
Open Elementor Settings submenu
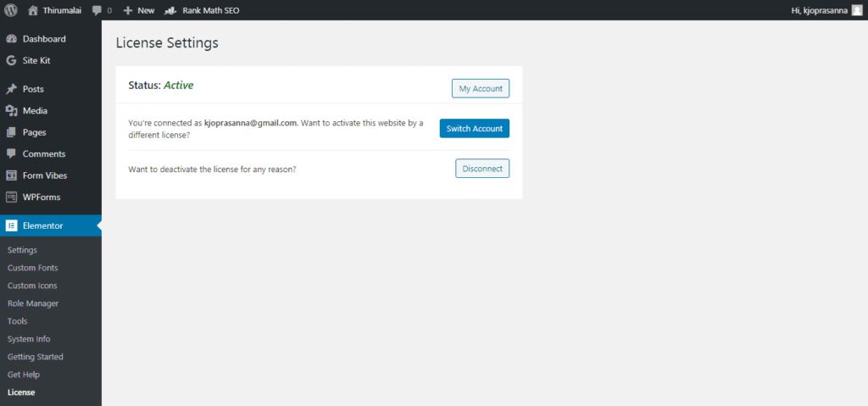[22, 250]
